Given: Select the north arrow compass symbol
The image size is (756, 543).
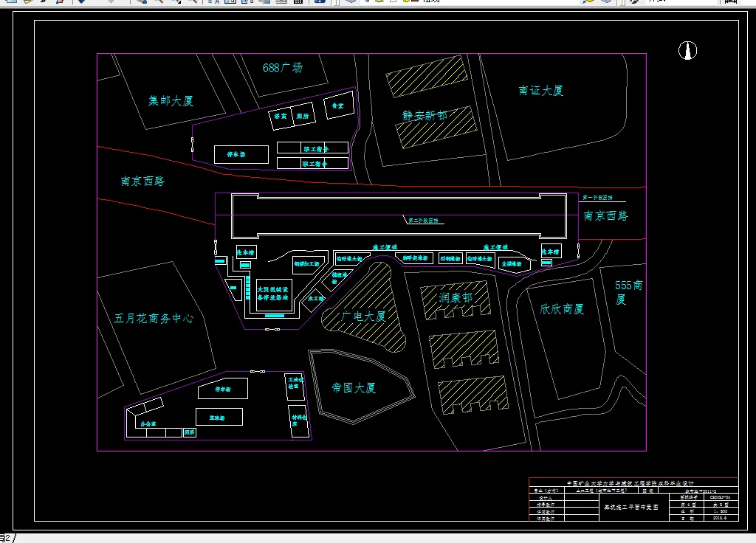Looking at the screenshot, I should point(687,51).
